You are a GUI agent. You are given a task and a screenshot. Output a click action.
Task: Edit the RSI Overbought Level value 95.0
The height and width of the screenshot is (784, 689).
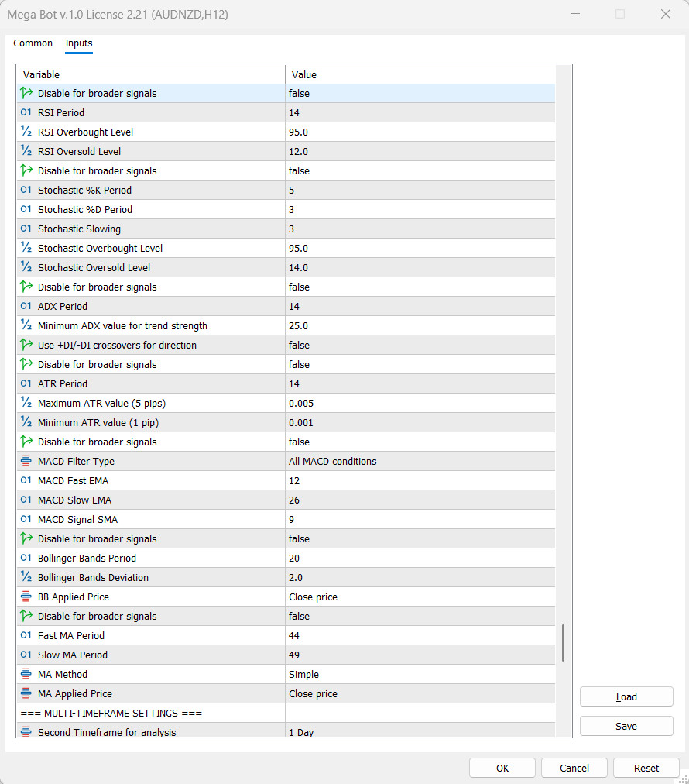coord(420,132)
